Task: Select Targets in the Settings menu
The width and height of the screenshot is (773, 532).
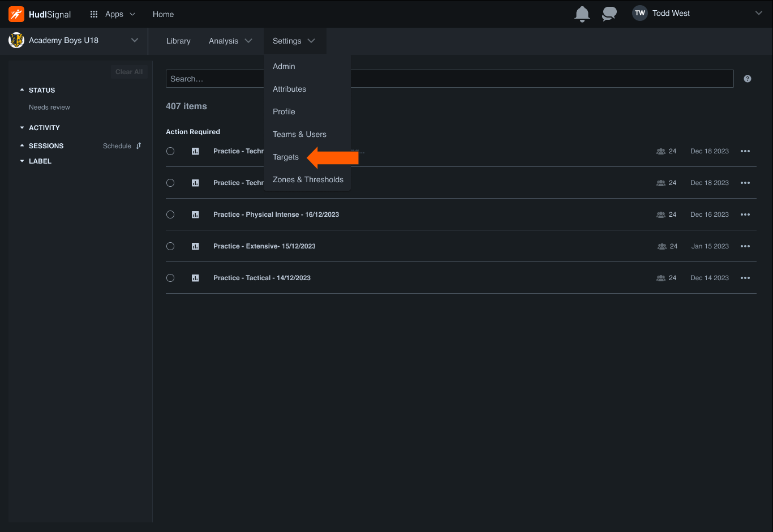Action: 286,157
